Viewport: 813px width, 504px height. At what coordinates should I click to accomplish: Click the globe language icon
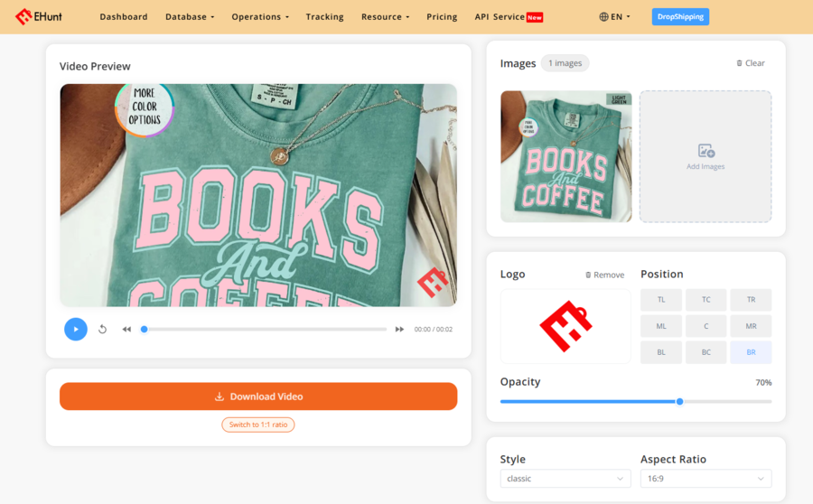tap(603, 16)
